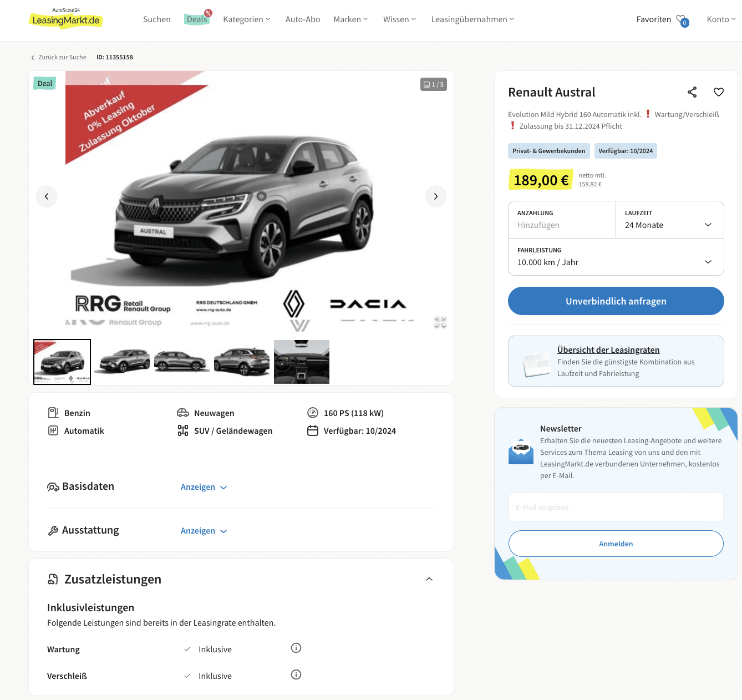Screen dimensions: 742x700
Task: Open favorites heart icon in header
Action: (x=682, y=21)
